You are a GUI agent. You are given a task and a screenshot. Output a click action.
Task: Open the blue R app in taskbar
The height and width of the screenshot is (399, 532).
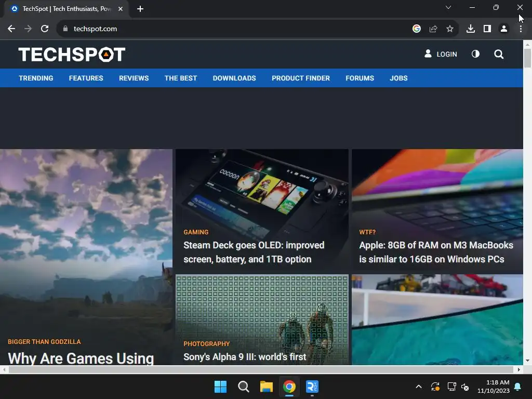point(312,387)
